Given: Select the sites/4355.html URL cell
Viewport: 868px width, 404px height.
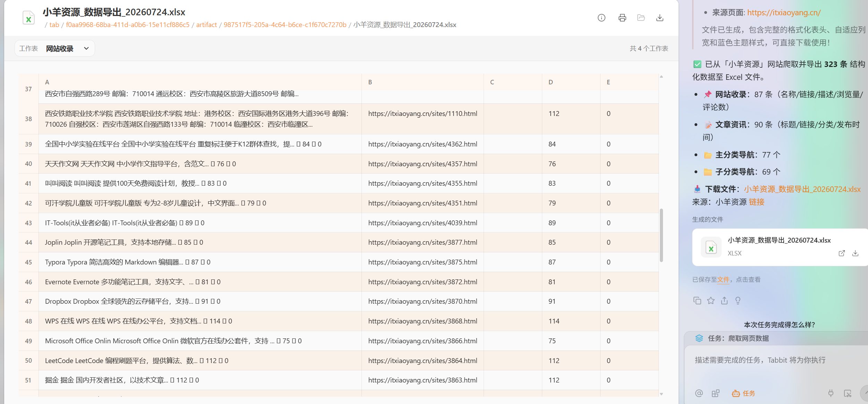Looking at the screenshot, I should point(423,183).
